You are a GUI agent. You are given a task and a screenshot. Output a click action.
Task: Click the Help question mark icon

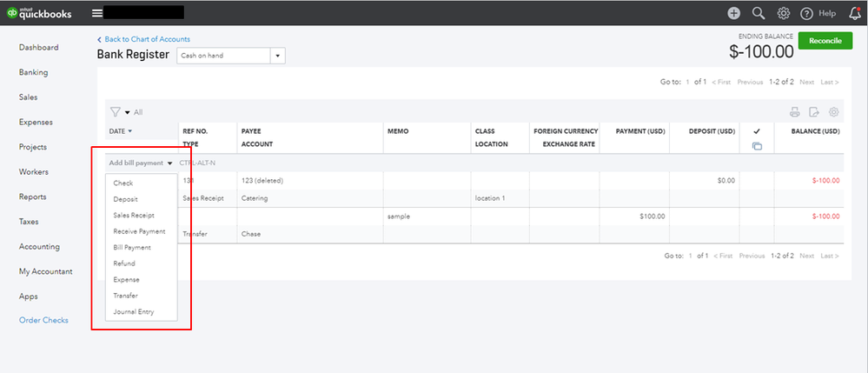[x=807, y=13]
